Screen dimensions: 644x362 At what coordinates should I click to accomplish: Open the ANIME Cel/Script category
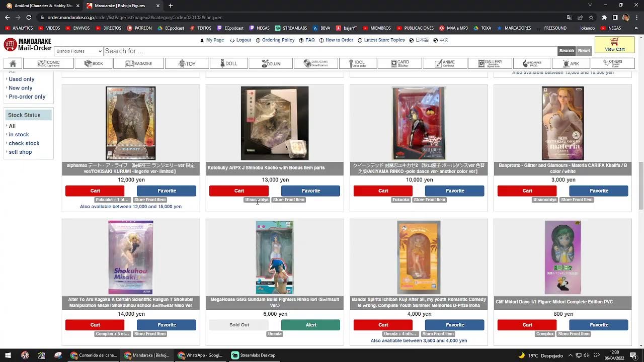point(444,63)
